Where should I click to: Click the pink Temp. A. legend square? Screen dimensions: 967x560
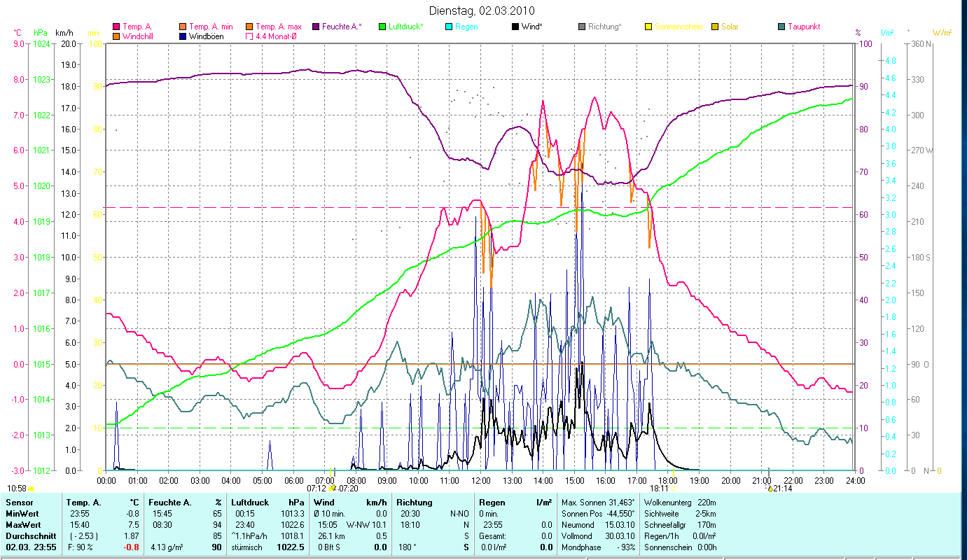[116, 27]
